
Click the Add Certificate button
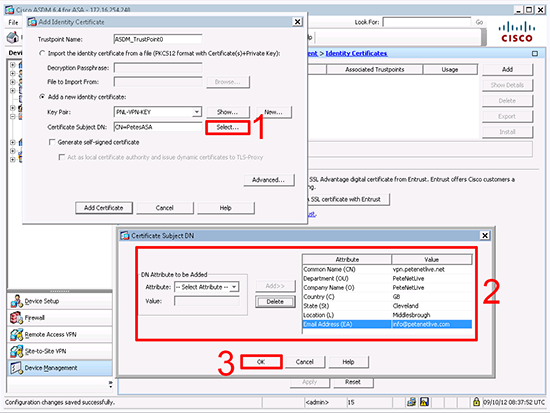pyautogui.click(x=104, y=208)
